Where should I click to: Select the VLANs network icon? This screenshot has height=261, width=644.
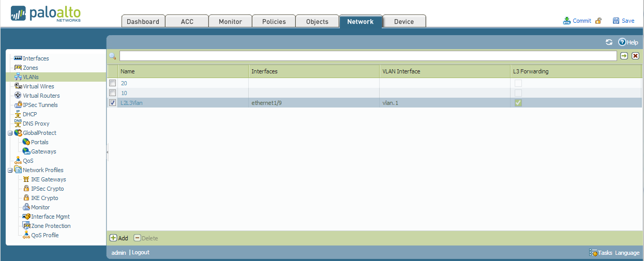pos(18,77)
